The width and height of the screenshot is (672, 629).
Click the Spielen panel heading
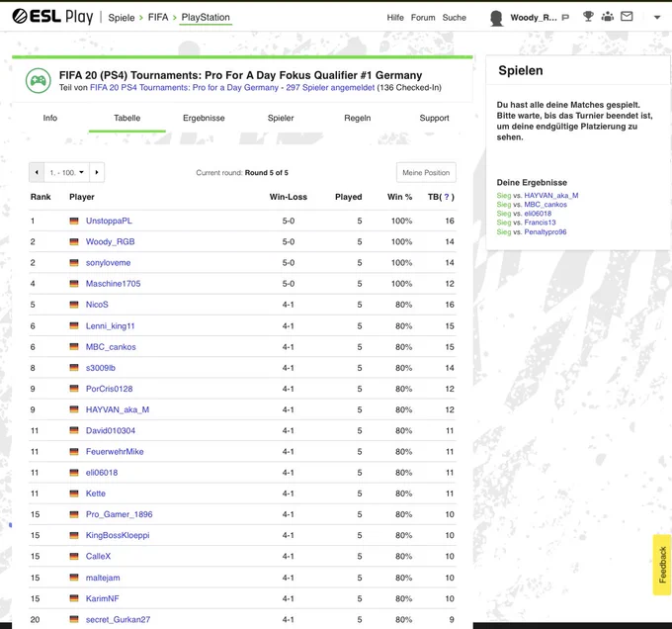coord(520,71)
